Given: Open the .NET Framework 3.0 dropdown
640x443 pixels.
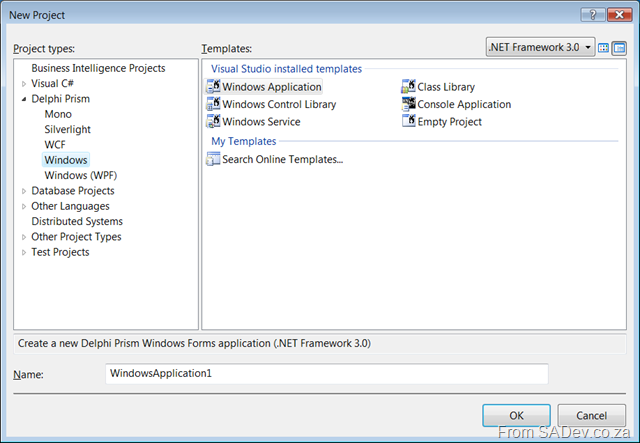Looking at the screenshot, I should pyautogui.click(x=540, y=47).
